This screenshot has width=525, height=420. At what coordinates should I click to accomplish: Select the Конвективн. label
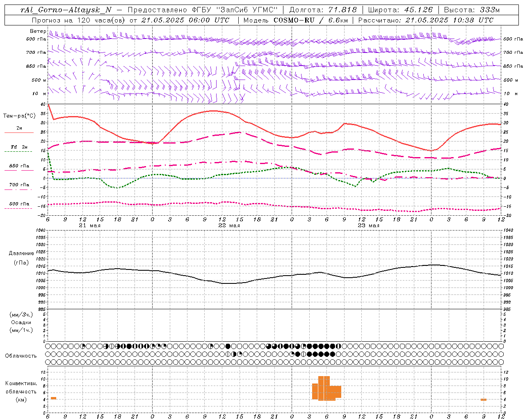coord(21,383)
